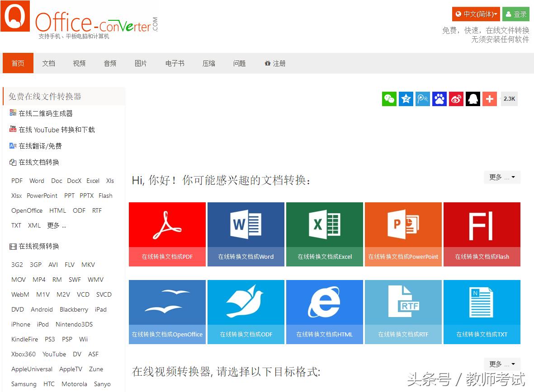Share to Sina Weibo icon
Viewport: 534px width, 392px height.
[x=456, y=99]
